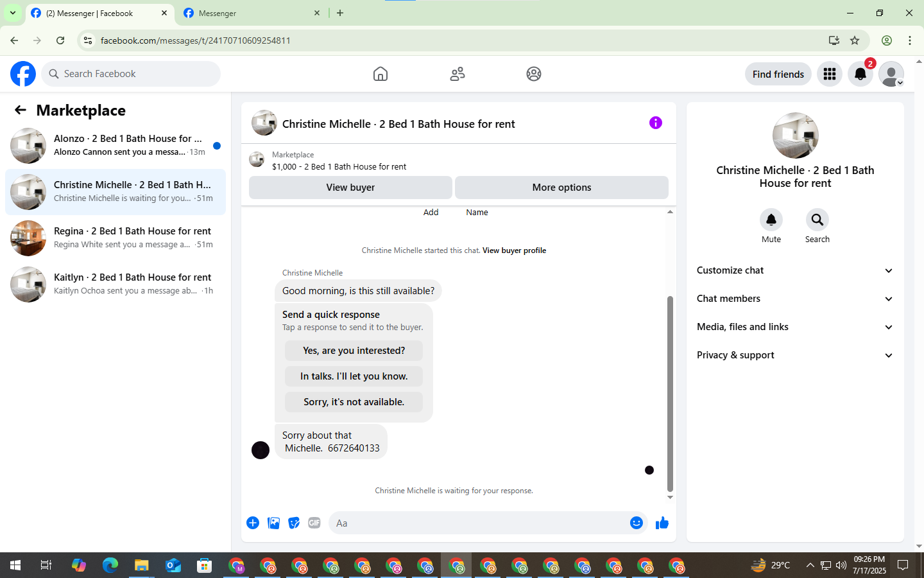This screenshot has width=924, height=578.
Task: Open the tab search dropdown
Action: point(12,13)
